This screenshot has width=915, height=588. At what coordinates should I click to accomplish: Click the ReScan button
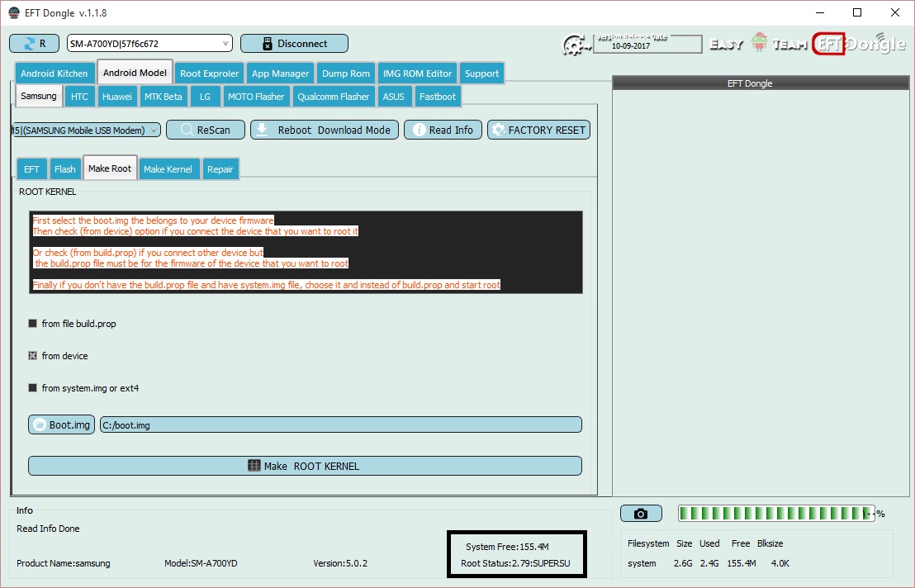[206, 130]
